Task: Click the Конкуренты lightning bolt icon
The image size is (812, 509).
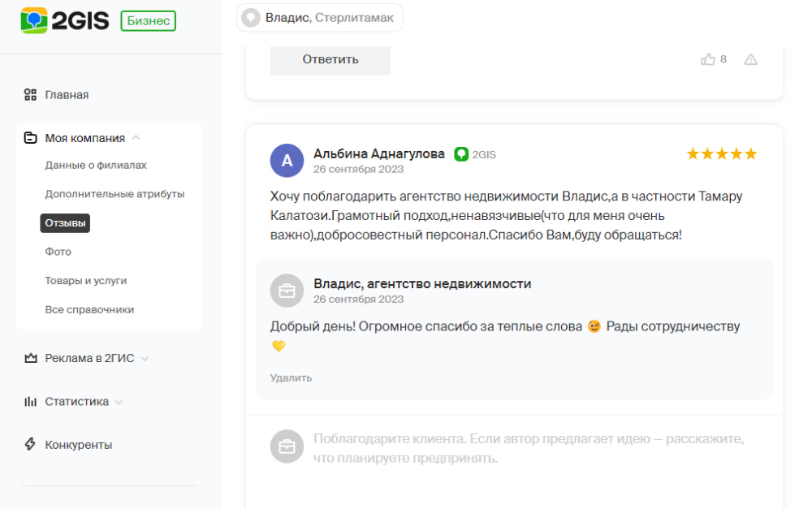Action: point(31,444)
